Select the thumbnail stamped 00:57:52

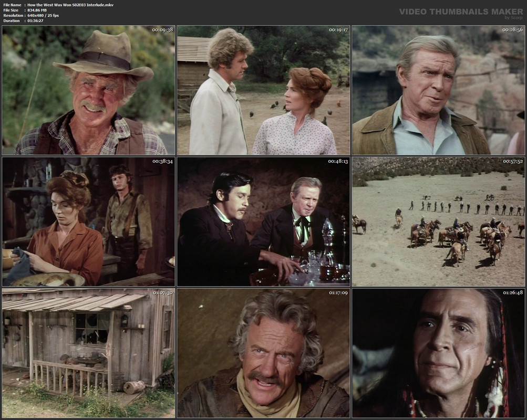coord(438,222)
